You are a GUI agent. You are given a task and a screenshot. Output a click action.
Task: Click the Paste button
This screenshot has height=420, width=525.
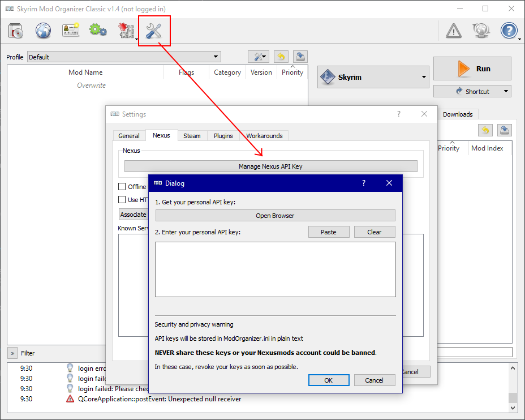pos(329,232)
